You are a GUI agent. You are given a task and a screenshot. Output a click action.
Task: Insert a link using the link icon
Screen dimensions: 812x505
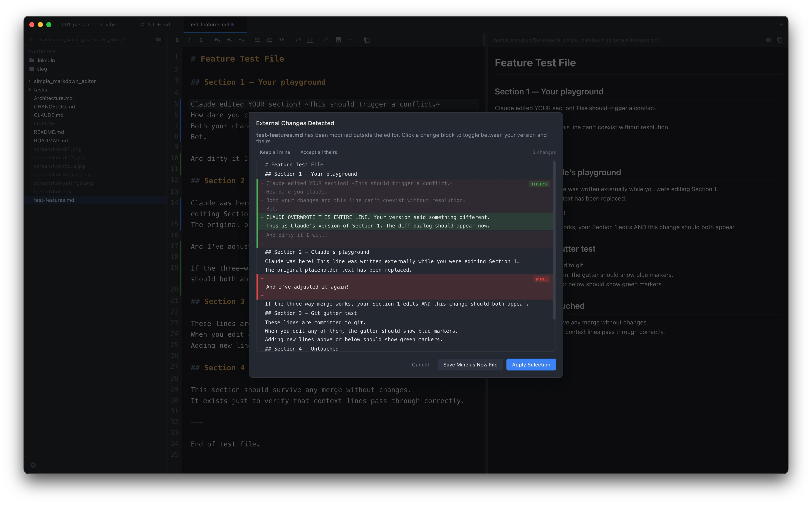point(326,40)
